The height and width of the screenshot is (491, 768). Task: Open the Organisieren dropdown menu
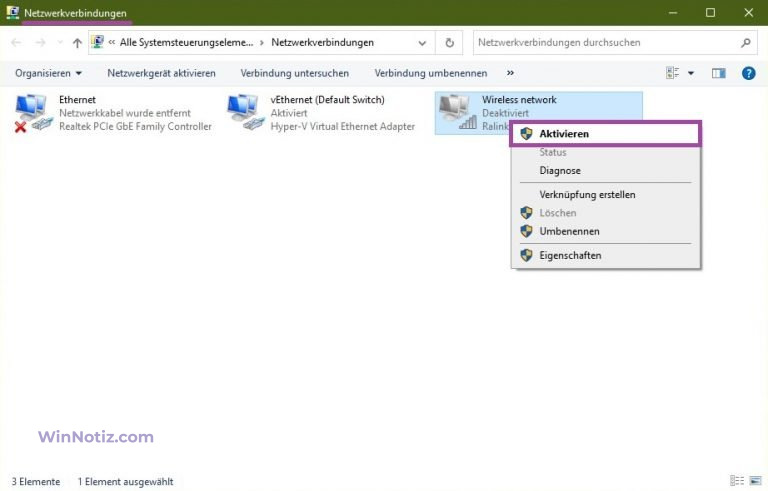[x=48, y=73]
